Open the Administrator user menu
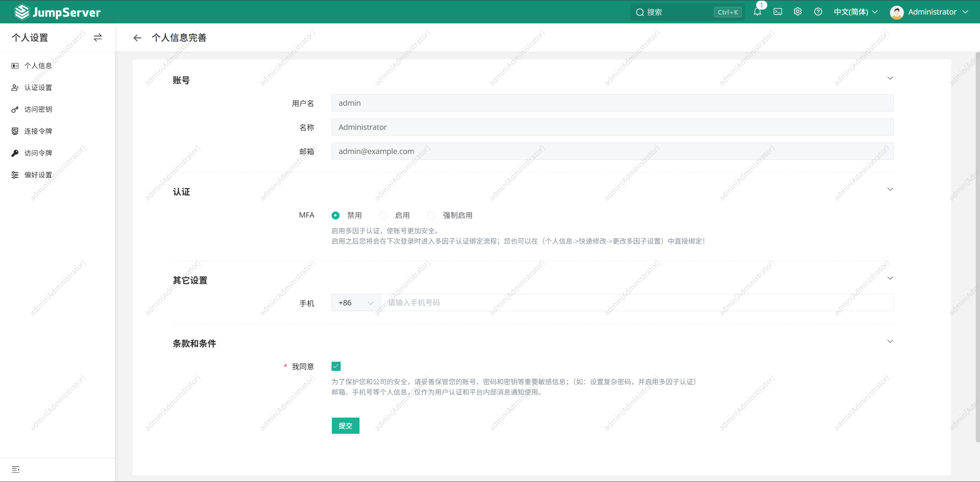This screenshot has width=980, height=482. pyautogui.click(x=929, y=12)
